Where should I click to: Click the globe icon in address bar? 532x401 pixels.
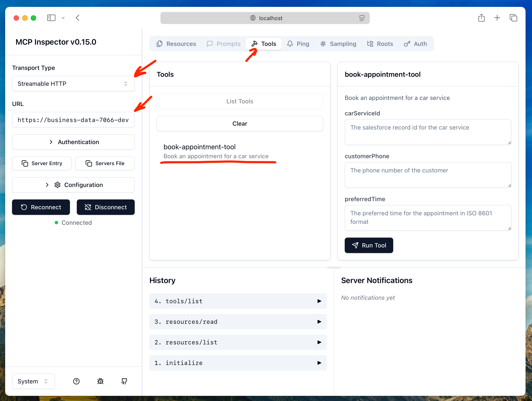[253, 18]
